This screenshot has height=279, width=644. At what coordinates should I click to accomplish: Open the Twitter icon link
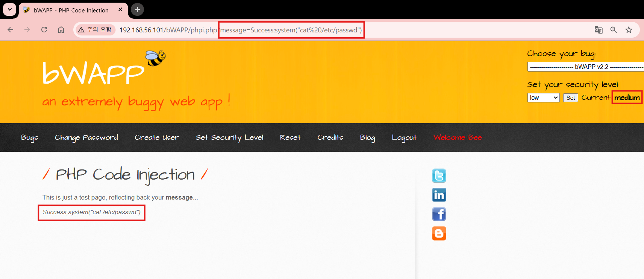click(x=439, y=175)
